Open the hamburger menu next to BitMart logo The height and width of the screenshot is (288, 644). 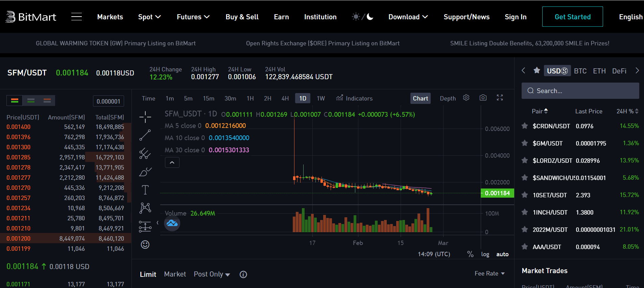click(x=76, y=17)
